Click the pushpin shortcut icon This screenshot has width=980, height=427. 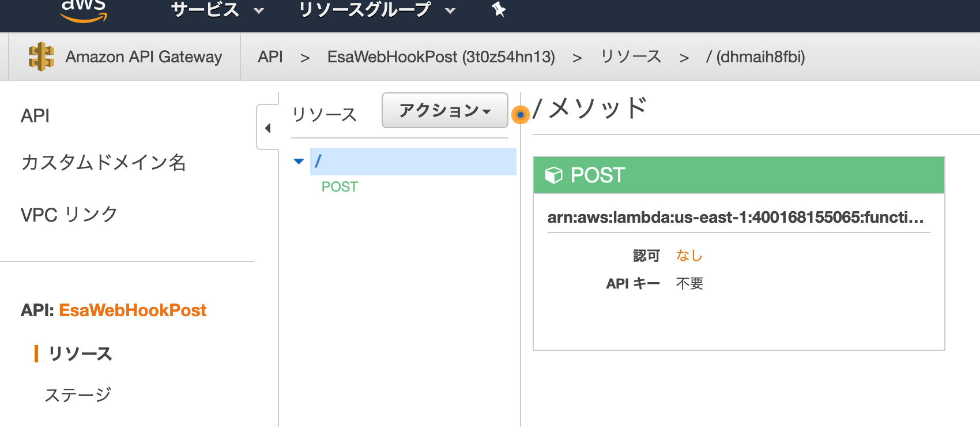pos(499,9)
